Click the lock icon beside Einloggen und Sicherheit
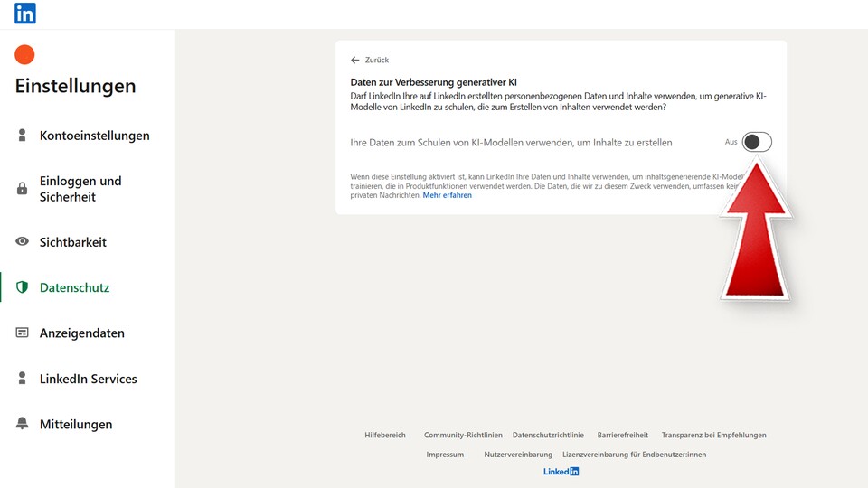The width and height of the screenshot is (868, 488). (23, 189)
